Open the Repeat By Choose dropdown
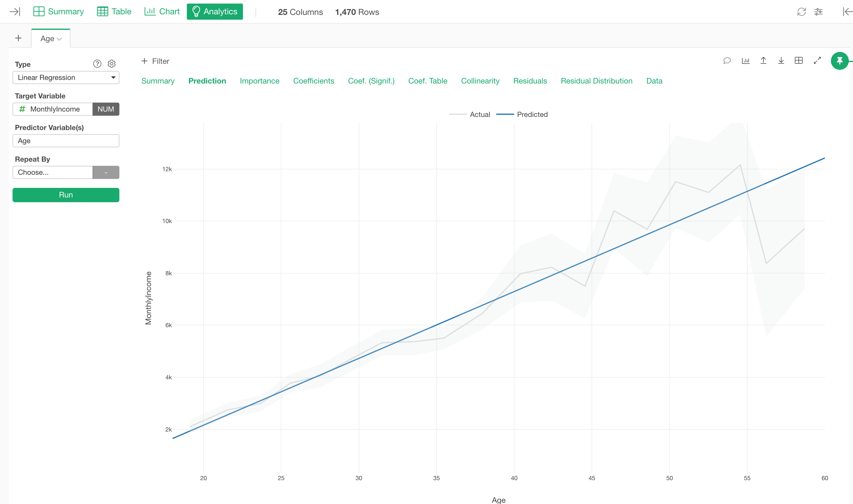This screenshot has height=504, width=853. point(53,172)
